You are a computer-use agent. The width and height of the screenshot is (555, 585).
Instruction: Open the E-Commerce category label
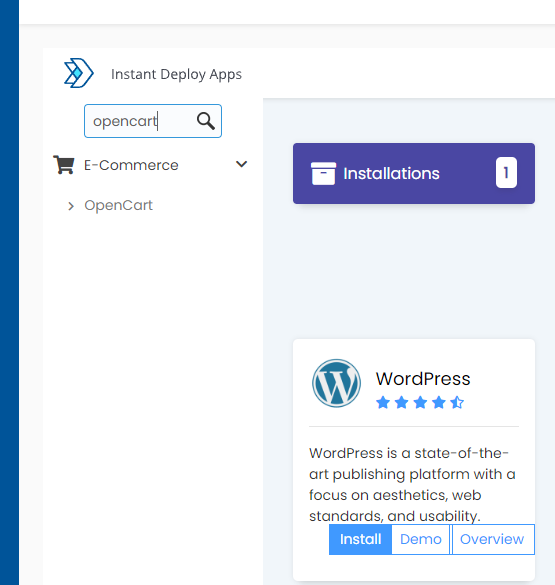[x=131, y=165]
